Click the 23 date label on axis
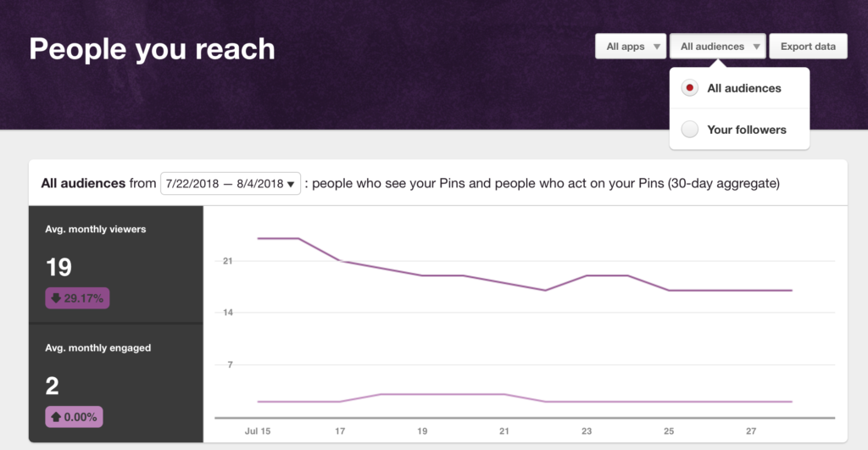Image resolution: width=868 pixels, height=450 pixels. click(x=587, y=432)
